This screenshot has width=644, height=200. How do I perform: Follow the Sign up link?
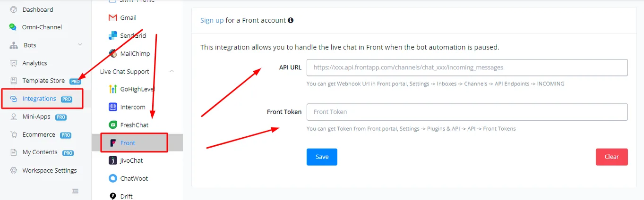[x=212, y=20]
